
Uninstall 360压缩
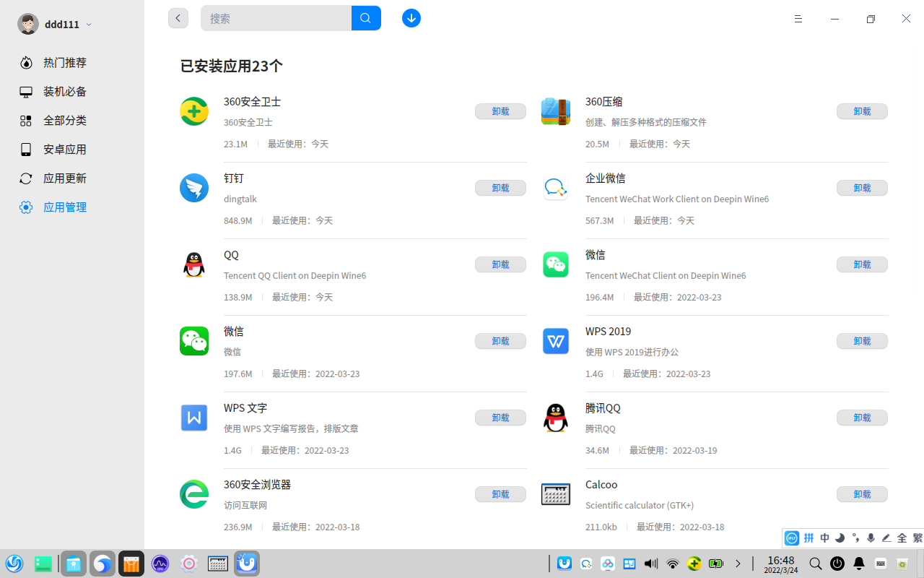tap(862, 111)
